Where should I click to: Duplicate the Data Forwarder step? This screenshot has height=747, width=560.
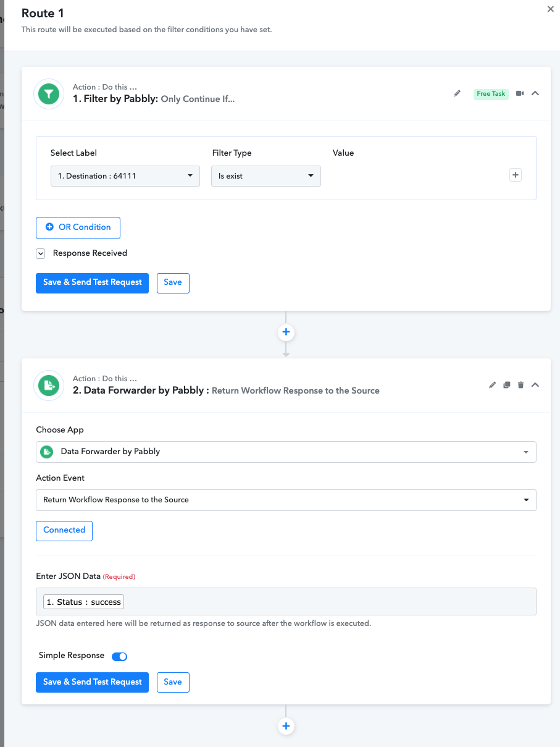coord(506,385)
